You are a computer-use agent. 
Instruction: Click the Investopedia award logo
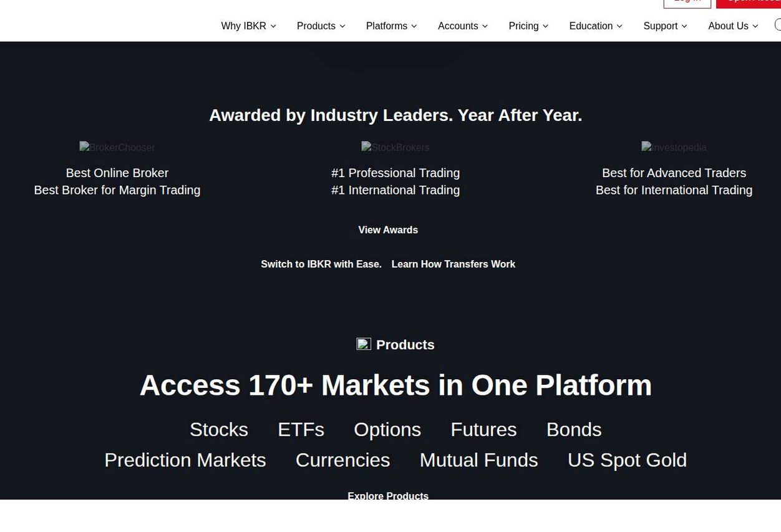tap(674, 147)
